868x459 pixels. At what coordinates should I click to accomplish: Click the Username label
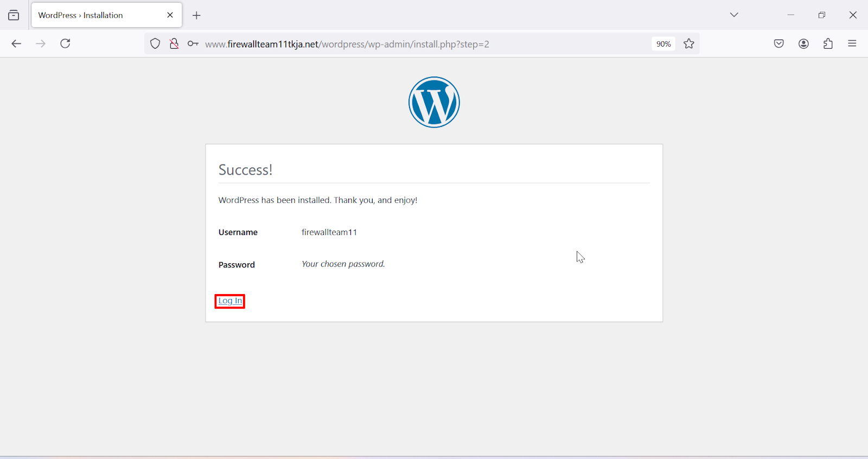(x=238, y=232)
